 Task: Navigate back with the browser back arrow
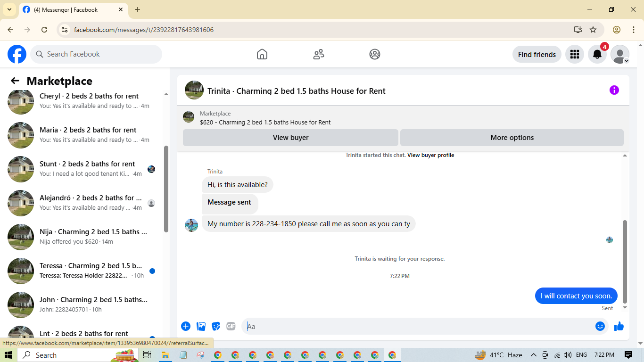click(x=10, y=30)
